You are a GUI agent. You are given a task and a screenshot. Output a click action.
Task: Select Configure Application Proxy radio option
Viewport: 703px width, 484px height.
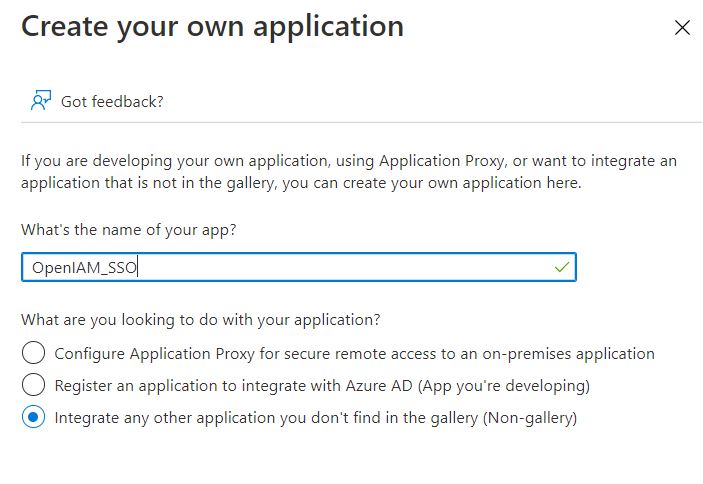(x=33, y=352)
